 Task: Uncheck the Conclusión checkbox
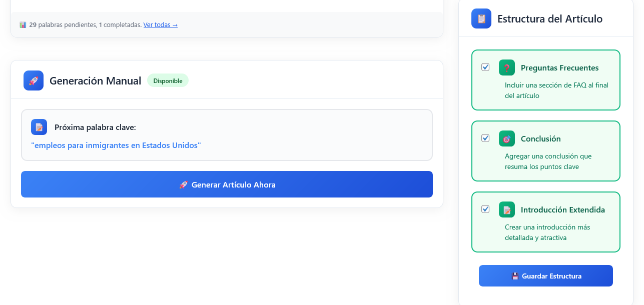(x=485, y=138)
